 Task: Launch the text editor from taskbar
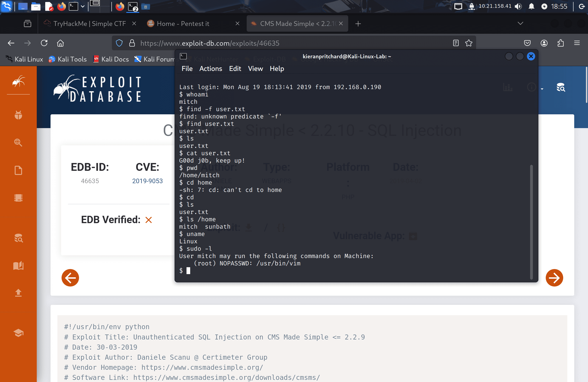pos(49,6)
